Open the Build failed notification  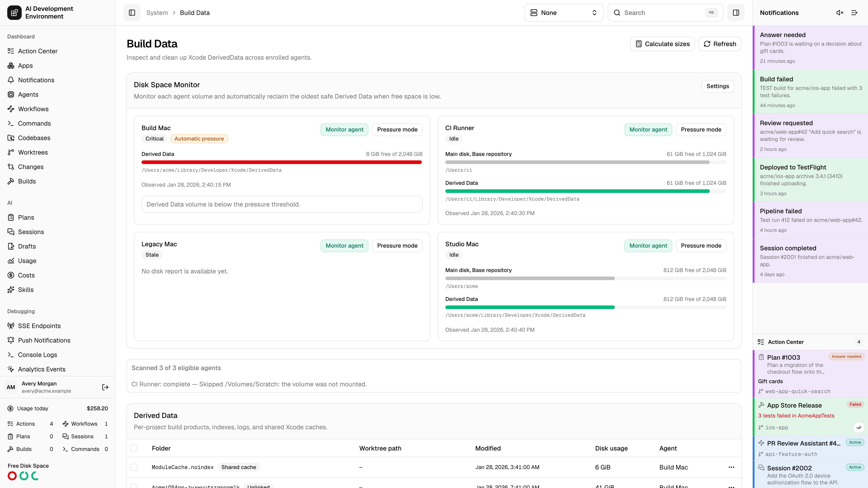(810, 92)
